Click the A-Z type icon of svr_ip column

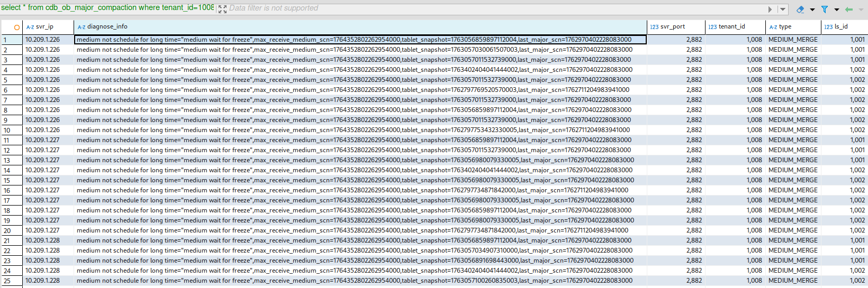coord(30,27)
